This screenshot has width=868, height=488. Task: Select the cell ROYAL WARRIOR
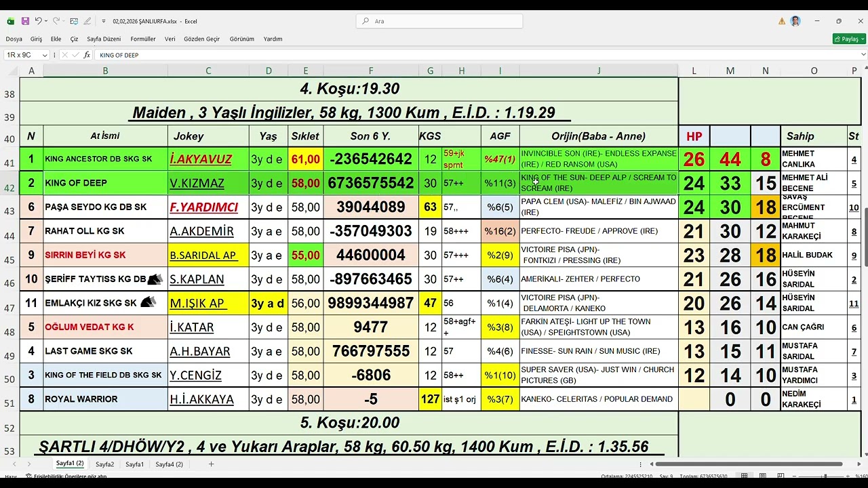106,399
